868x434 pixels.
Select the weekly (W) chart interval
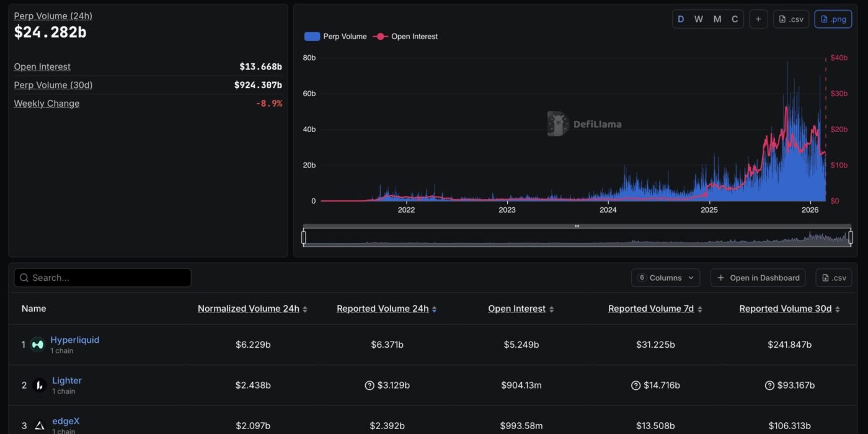click(x=699, y=19)
